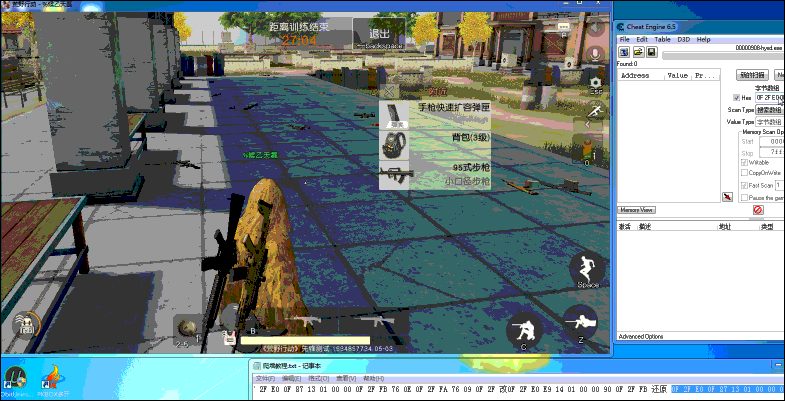Open Cheat Engine Edit menu

[x=642, y=39]
